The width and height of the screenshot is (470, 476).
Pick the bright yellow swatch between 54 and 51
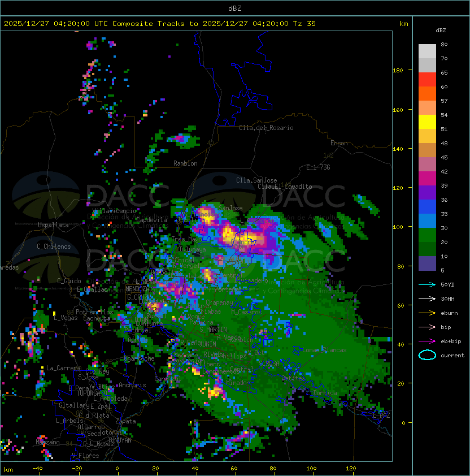tap(427, 122)
